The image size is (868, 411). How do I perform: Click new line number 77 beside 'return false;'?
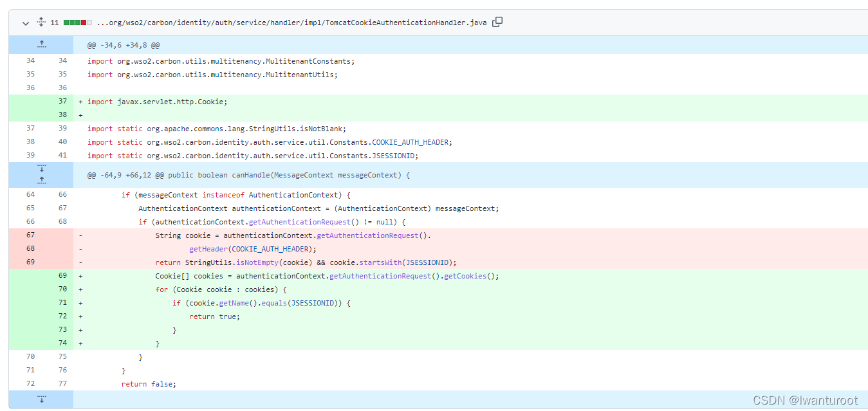tap(62, 384)
